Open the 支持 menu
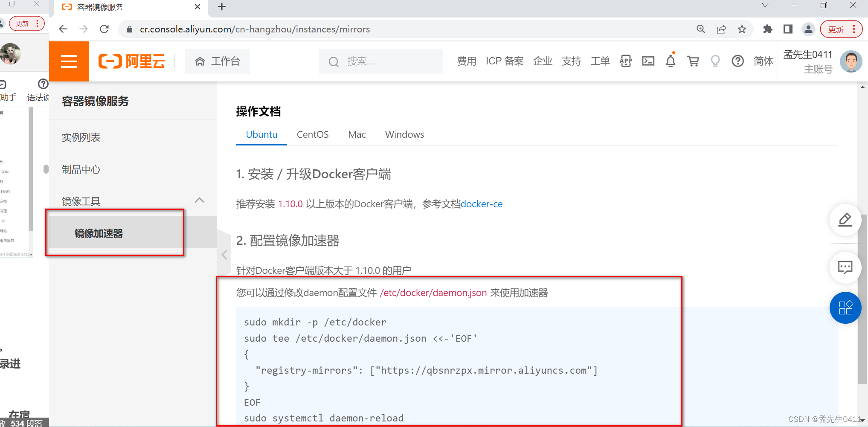Viewport: 868px width, 427px height. point(572,61)
